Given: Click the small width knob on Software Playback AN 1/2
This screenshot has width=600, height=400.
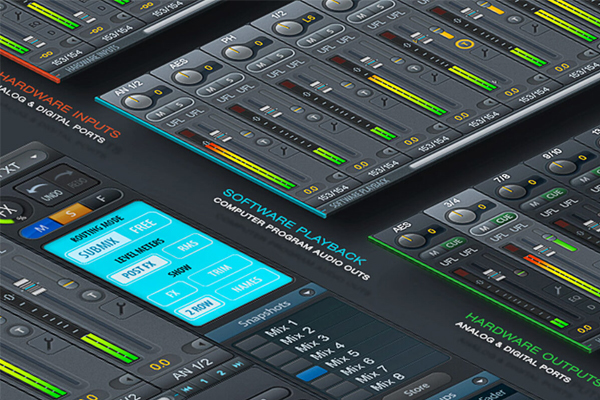Looking at the screenshot, I should coord(247,134).
